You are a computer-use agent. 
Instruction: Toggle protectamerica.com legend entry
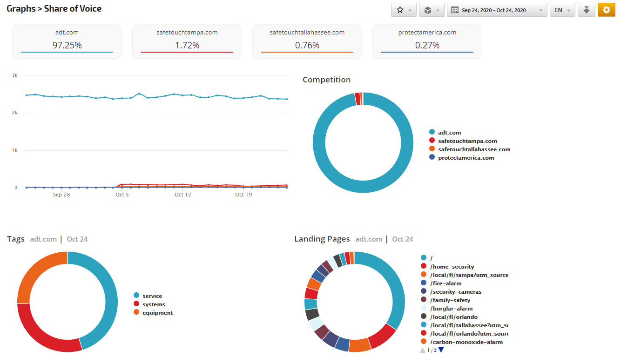click(x=466, y=158)
